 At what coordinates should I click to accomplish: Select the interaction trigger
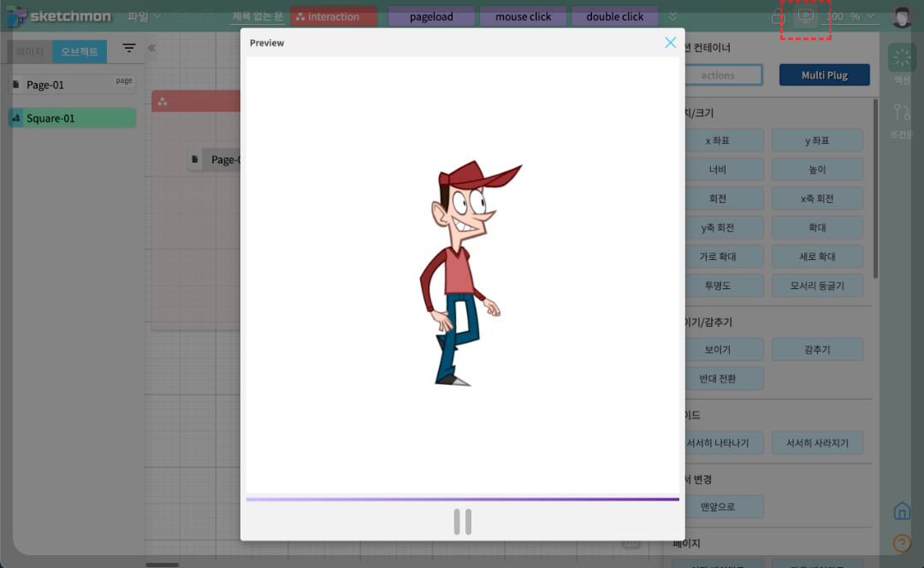point(334,16)
